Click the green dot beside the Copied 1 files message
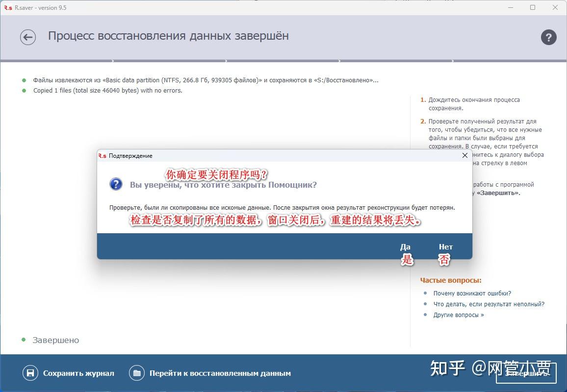Screen dimensions: 567x392 pyautogui.click(x=24, y=90)
